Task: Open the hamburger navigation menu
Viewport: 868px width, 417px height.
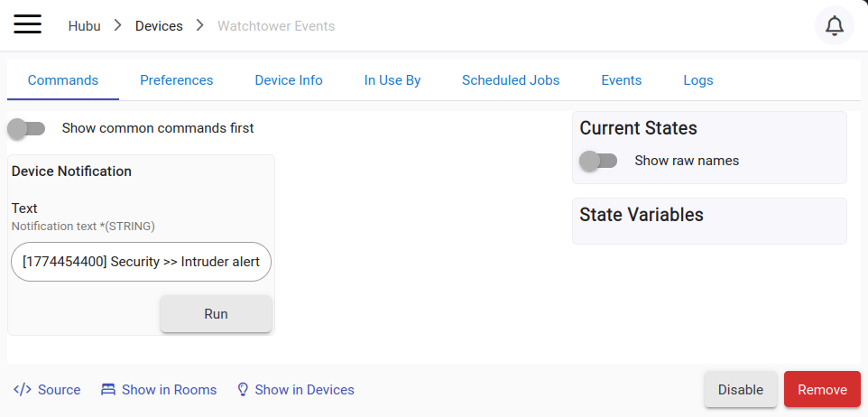Action: 28,24
